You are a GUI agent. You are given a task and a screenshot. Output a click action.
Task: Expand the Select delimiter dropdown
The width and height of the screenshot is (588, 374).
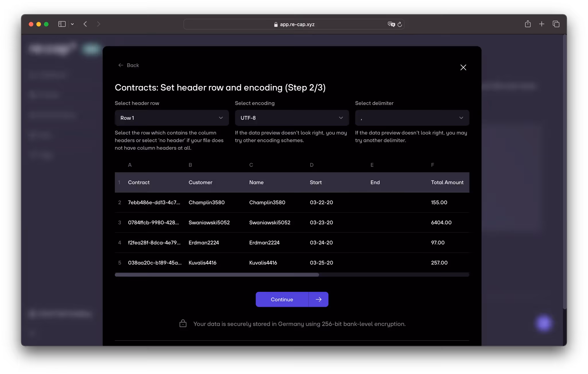click(412, 118)
